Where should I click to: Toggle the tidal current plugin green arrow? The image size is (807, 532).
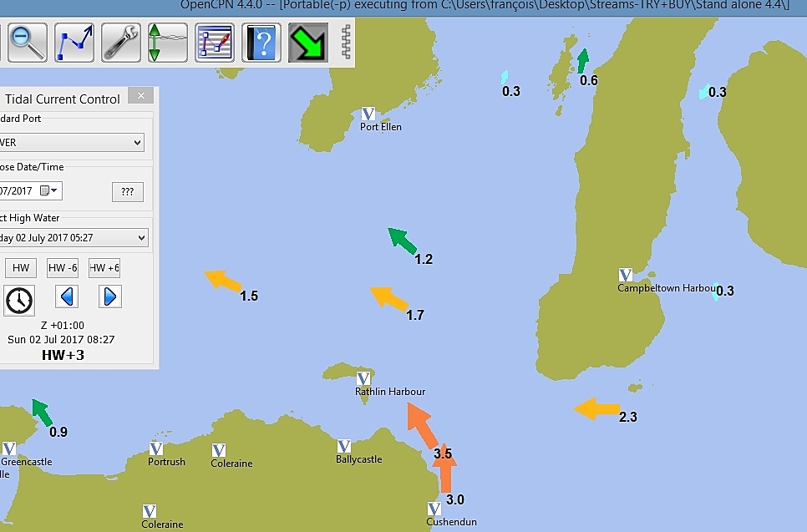click(x=308, y=43)
